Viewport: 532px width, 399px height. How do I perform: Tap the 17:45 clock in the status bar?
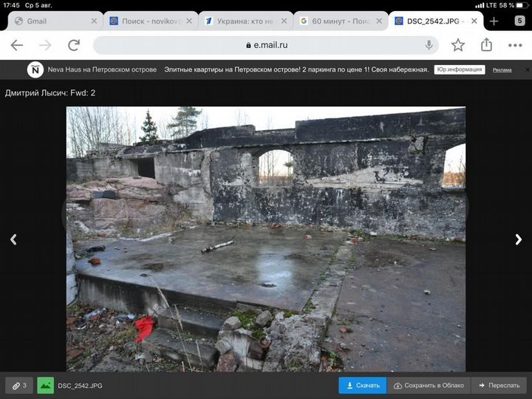pyautogui.click(x=12, y=5)
